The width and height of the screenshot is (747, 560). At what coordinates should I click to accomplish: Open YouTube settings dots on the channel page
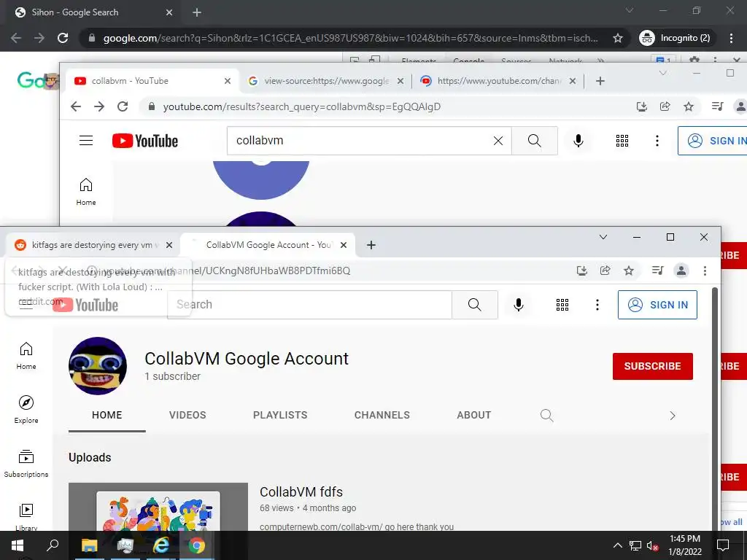click(x=597, y=305)
